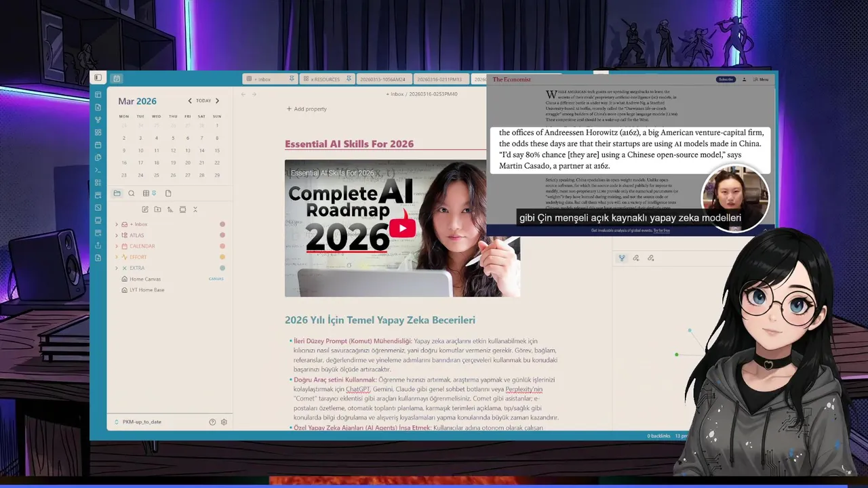Jump to TODAY in the calendar

[203, 101]
